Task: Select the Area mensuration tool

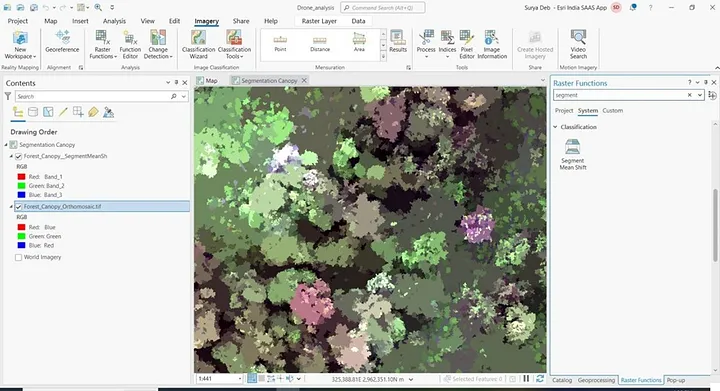Action: (359, 43)
